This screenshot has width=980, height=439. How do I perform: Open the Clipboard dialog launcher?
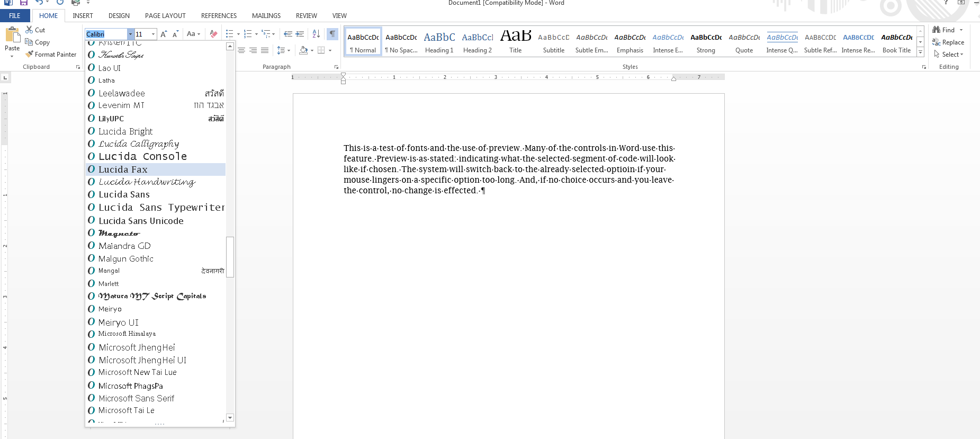pyautogui.click(x=78, y=67)
